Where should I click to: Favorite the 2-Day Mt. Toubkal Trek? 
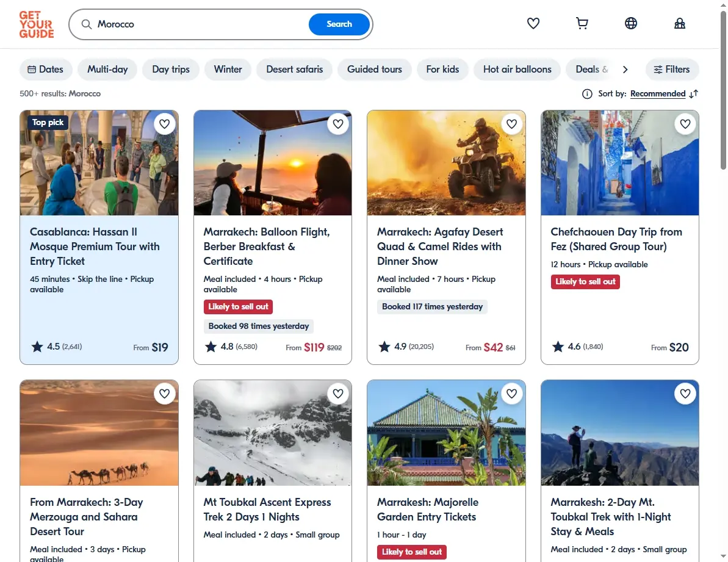[x=685, y=394]
